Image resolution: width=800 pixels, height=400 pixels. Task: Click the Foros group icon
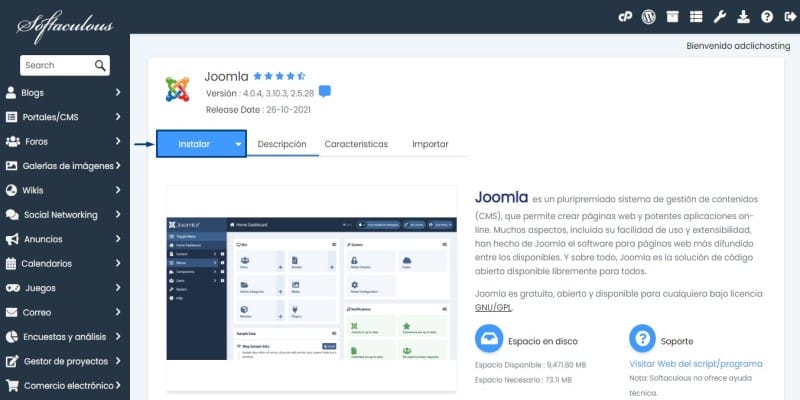pos(13,141)
